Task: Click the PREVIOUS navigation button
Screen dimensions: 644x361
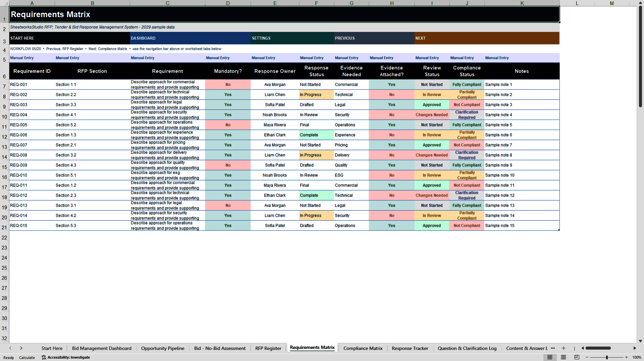Action: click(374, 38)
